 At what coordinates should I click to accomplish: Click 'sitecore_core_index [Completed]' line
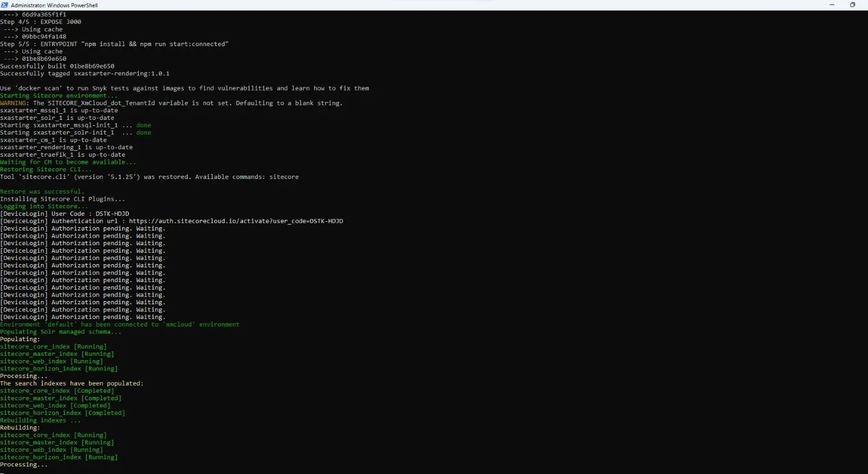(x=57, y=391)
